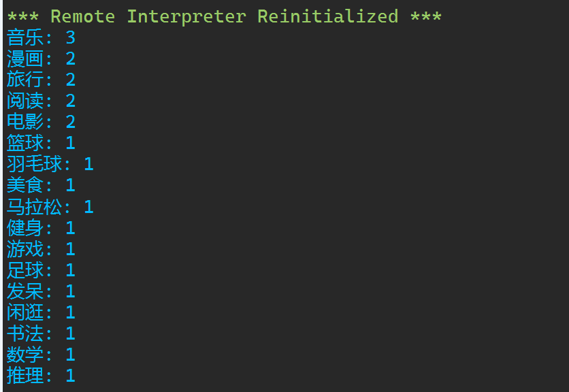Click the 'Remote Interpreter Reinitialized' header line
The image size is (569, 392).
pyautogui.click(x=225, y=16)
